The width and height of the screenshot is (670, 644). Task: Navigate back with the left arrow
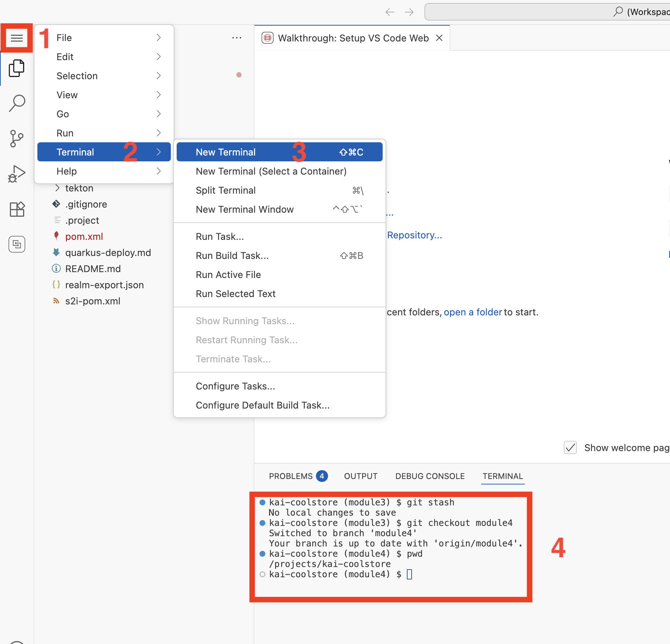pyautogui.click(x=390, y=12)
